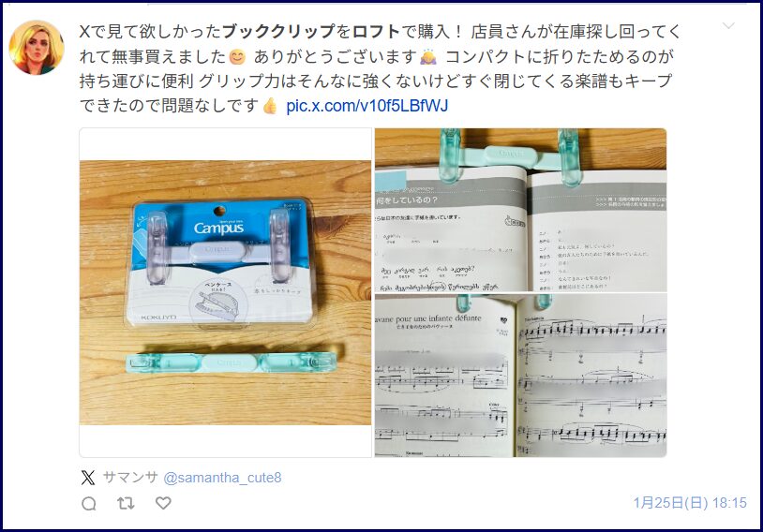
Task: Like the tweet with heart icon
Action: [x=163, y=503]
